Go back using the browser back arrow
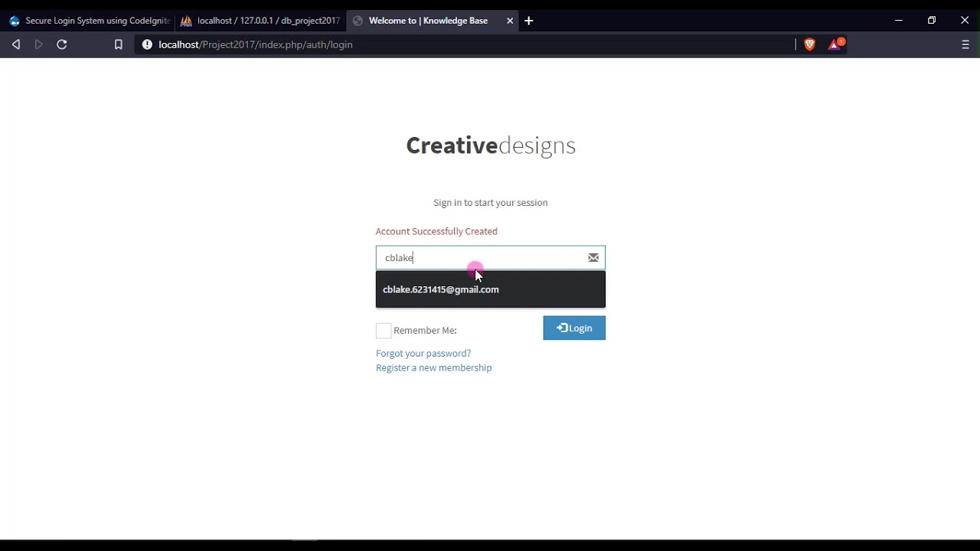The image size is (980, 551). pos(15,44)
